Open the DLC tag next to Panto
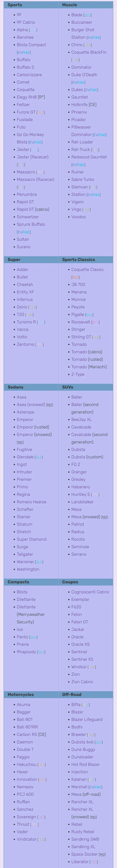The height and width of the screenshot is (868, 117). click(33, 637)
